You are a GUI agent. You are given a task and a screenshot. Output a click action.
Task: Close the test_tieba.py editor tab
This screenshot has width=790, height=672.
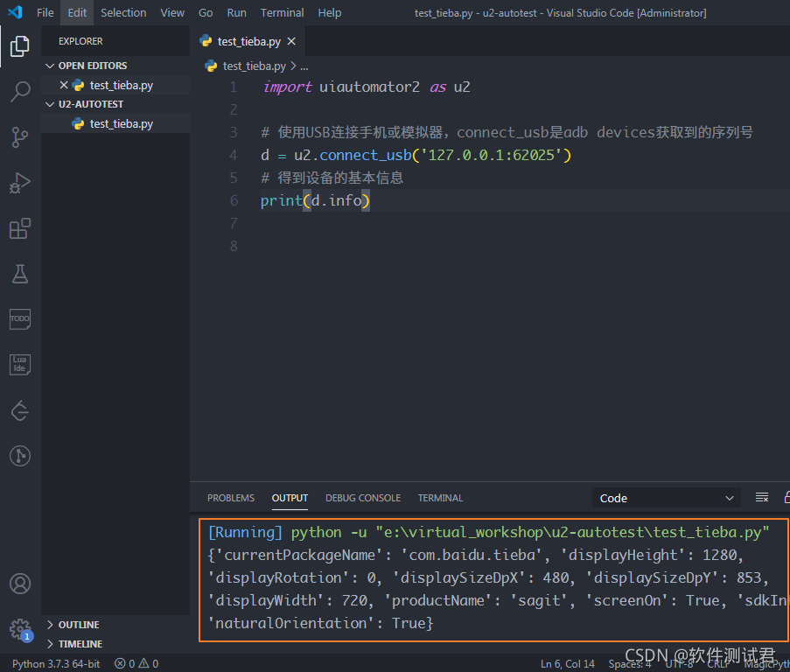[291, 41]
